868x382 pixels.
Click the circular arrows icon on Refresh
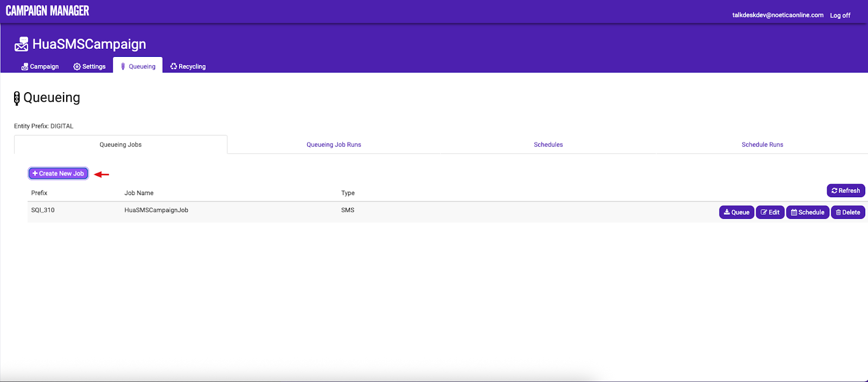834,191
